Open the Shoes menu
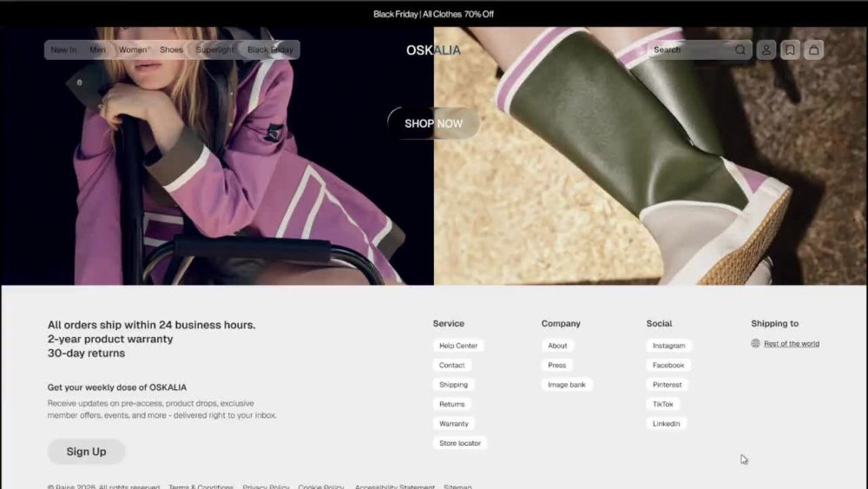The height and width of the screenshot is (489, 868). point(171,50)
